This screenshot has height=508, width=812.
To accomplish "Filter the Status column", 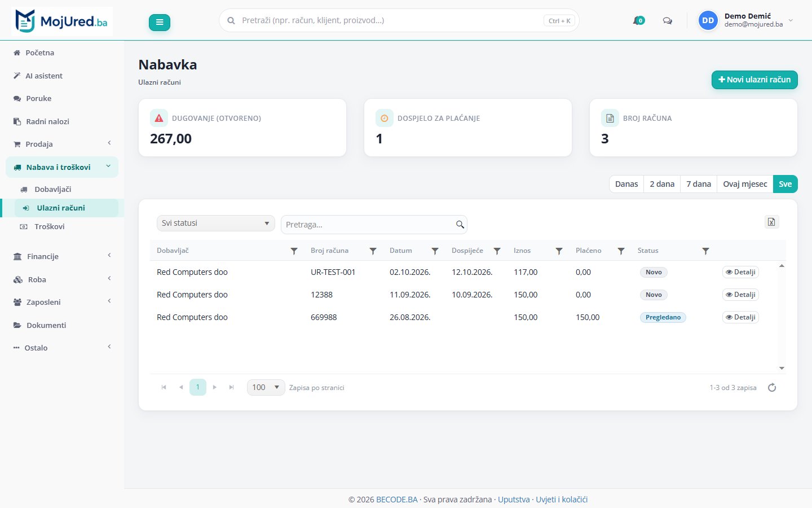I will 705,251.
